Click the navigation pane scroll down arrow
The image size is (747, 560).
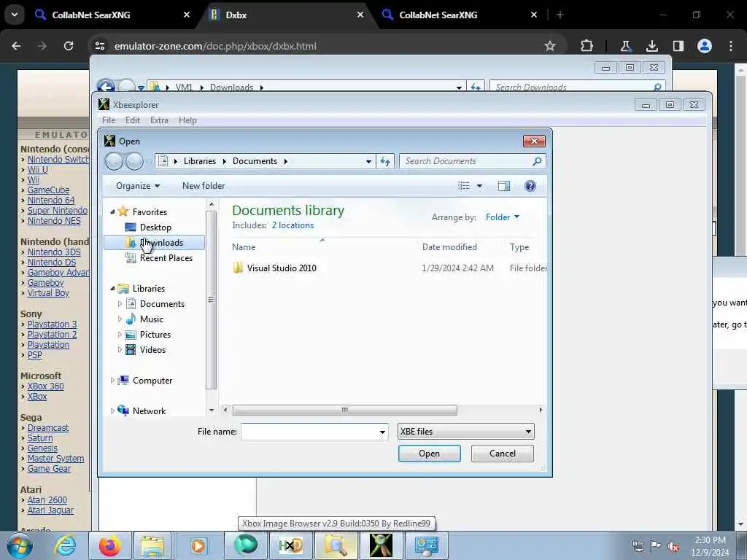click(x=212, y=410)
